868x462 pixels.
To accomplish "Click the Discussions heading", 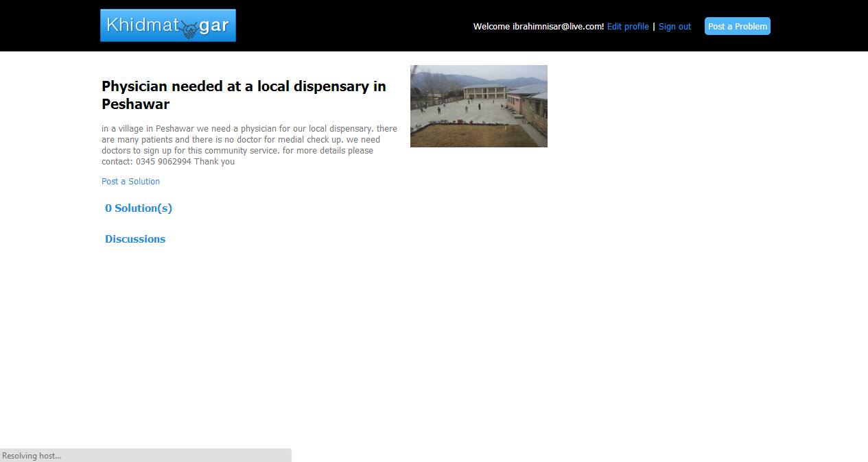I will (135, 239).
